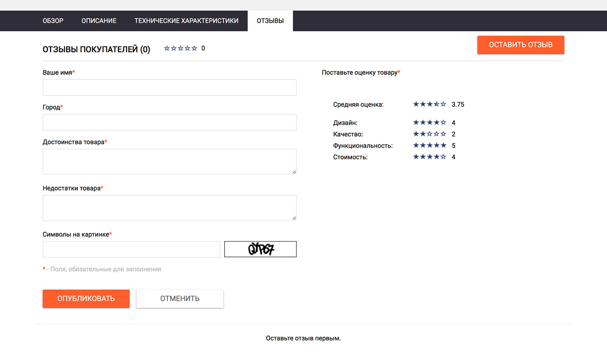The image size is (607, 364).
Task: Open the Обзор tab
Action: (53, 21)
